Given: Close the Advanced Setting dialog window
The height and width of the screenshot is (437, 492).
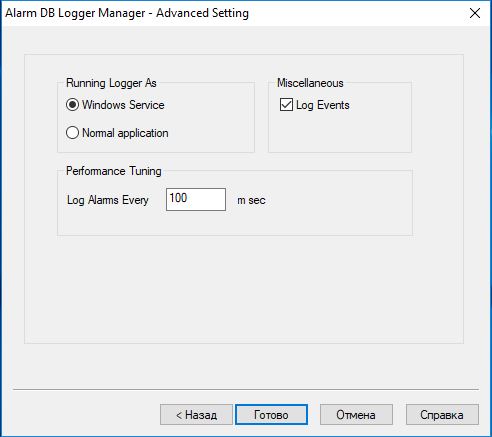Looking at the screenshot, I should pos(475,13).
